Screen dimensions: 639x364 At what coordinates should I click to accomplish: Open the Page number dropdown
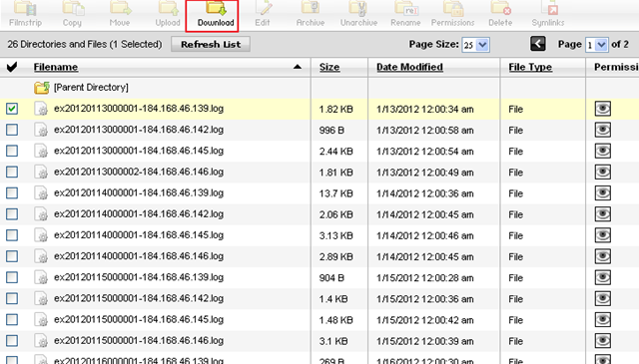pyautogui.click(x=596, y=45)
